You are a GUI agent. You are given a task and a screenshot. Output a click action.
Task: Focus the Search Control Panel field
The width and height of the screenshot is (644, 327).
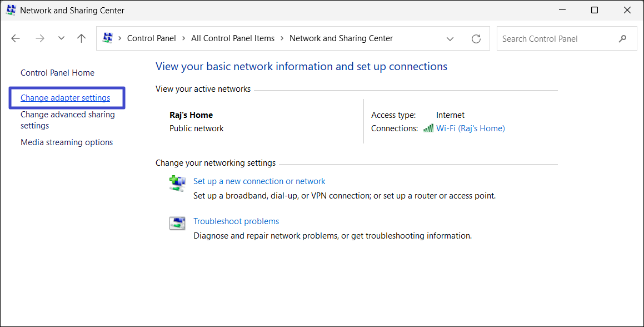pos(556,39)
